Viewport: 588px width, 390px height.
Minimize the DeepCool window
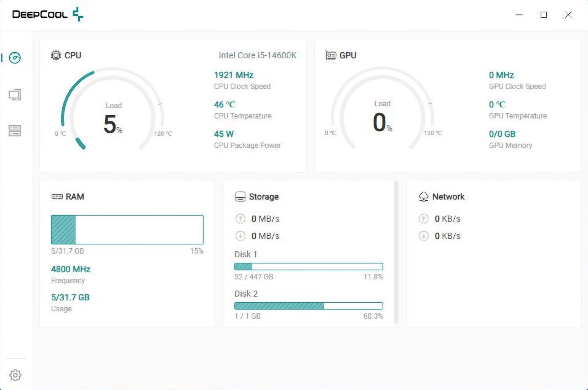[519, 15]
